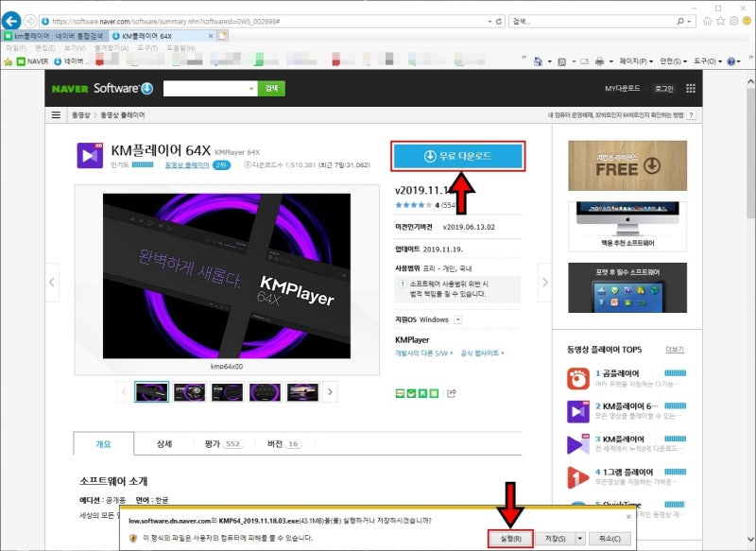The width and height of the screenshot is (756, 551).
Task: Open the 1그램 플레이어 icon in TOP5
Action: coord(578,476)
